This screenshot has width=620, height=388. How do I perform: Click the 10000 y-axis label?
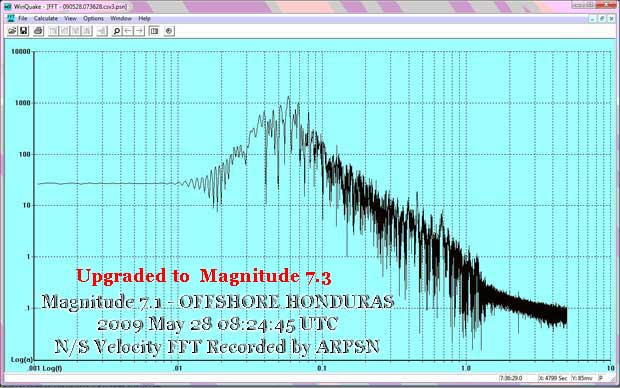point(21,51)
